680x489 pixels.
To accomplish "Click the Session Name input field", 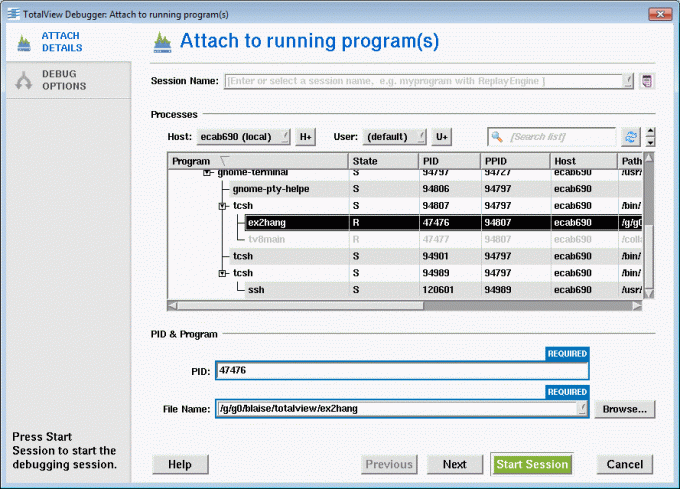I will coord(424,81).
